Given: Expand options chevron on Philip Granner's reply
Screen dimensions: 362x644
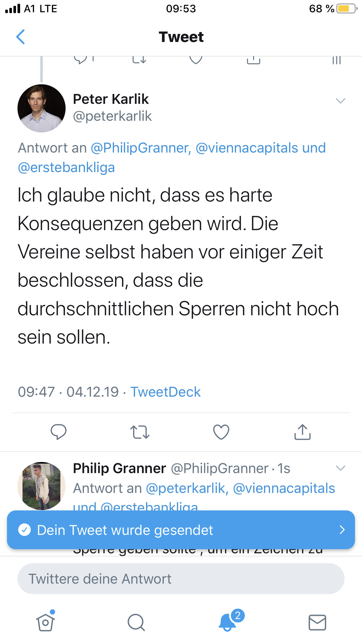Looking at the screenshot, I should [x=340, y=468].
